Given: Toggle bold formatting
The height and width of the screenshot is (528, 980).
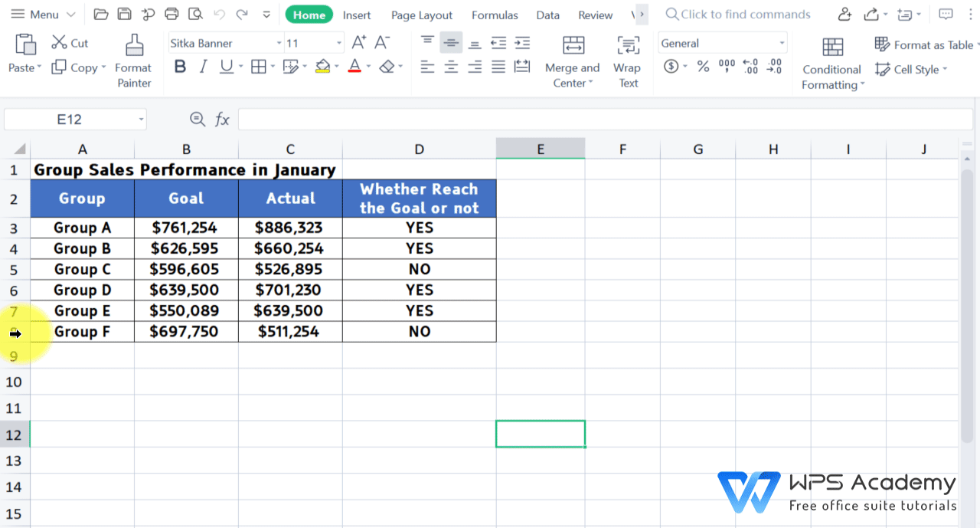Looking at the screenshot, I should coord(179,66).
